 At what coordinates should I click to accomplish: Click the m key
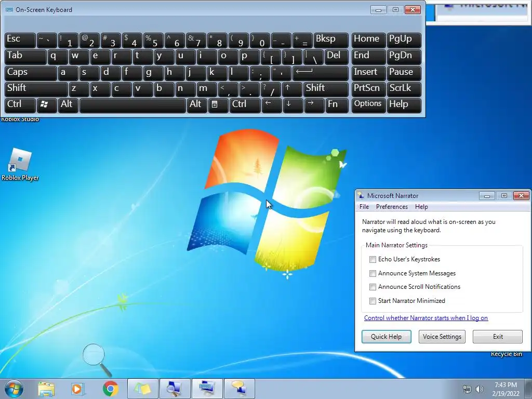[x=207, y=89]
